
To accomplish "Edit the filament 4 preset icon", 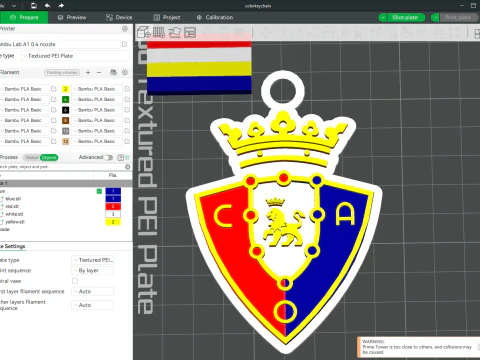I will (x=127, y=99).
